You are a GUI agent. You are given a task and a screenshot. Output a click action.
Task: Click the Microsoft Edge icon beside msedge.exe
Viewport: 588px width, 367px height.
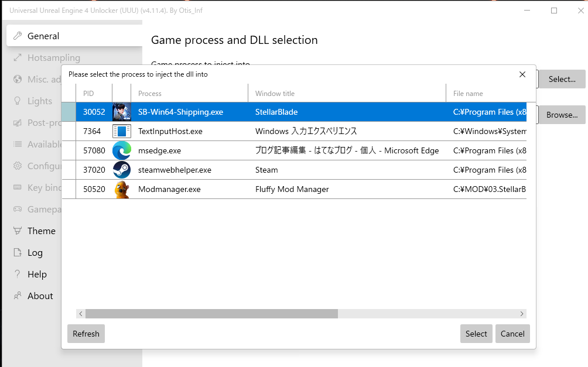click(x=123, y=150)
